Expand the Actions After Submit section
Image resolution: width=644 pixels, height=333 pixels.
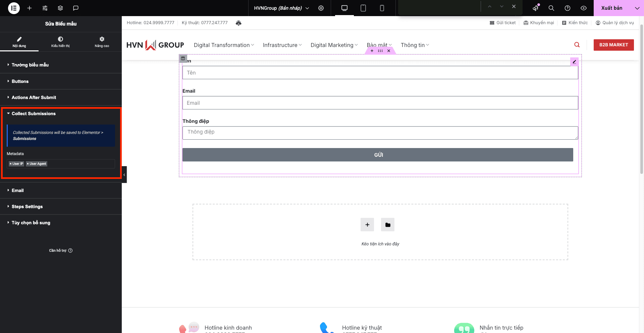[x=34, y=97]
